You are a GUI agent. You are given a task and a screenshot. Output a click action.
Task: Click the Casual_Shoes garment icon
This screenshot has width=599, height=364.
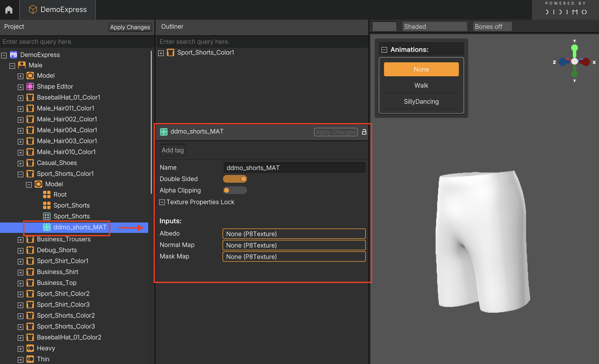click(30, 163)
